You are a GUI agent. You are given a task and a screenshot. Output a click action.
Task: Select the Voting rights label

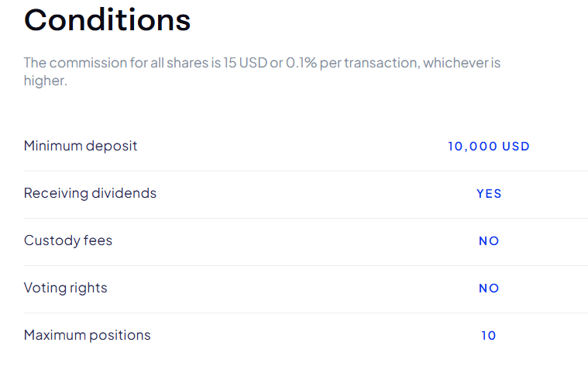66,288
